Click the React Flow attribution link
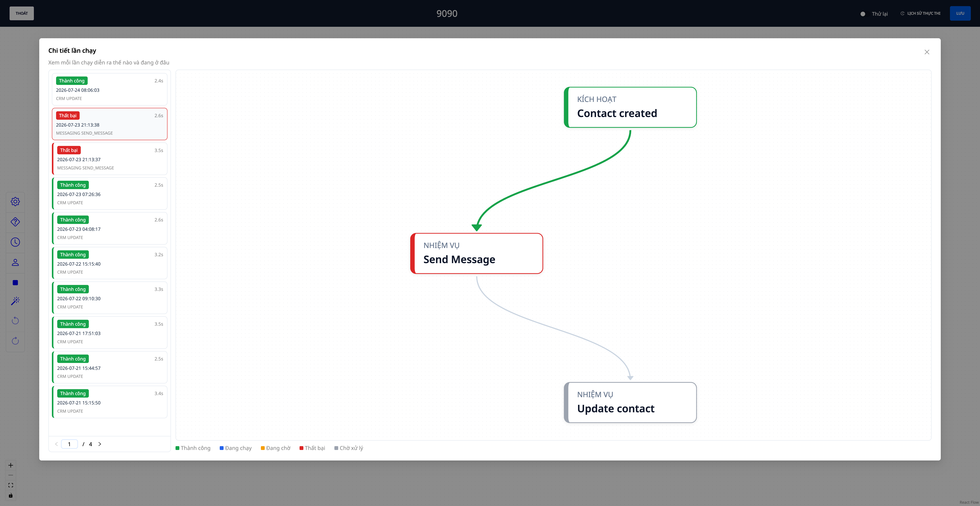Screen dimensions: 980x506 [x=969, y=503]
